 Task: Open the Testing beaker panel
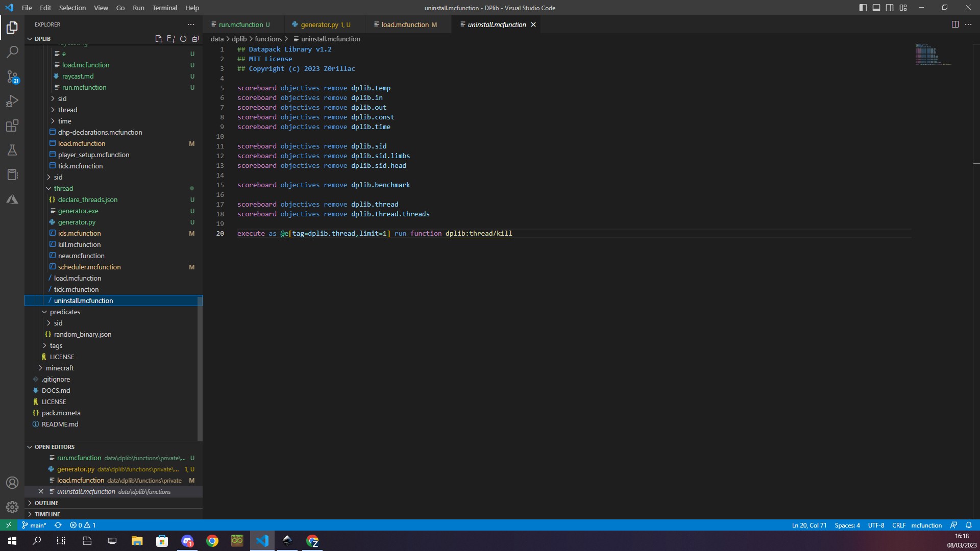pyautogui.click(x=12, y=150)
